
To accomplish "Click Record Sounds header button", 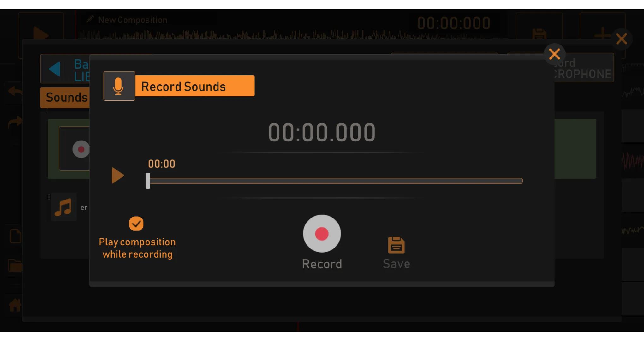I will tap(179, 86).
